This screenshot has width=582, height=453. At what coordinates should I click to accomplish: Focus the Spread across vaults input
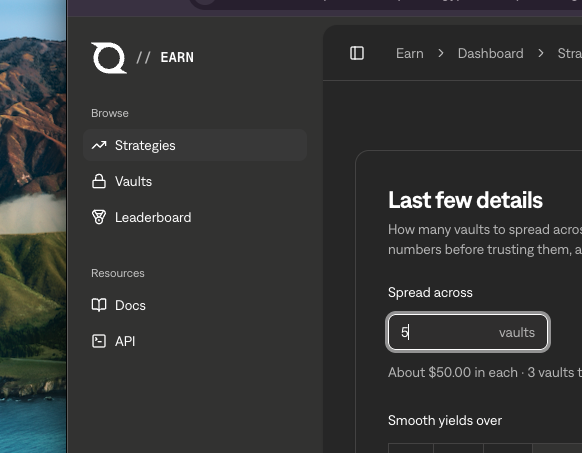tap(468, 332)
